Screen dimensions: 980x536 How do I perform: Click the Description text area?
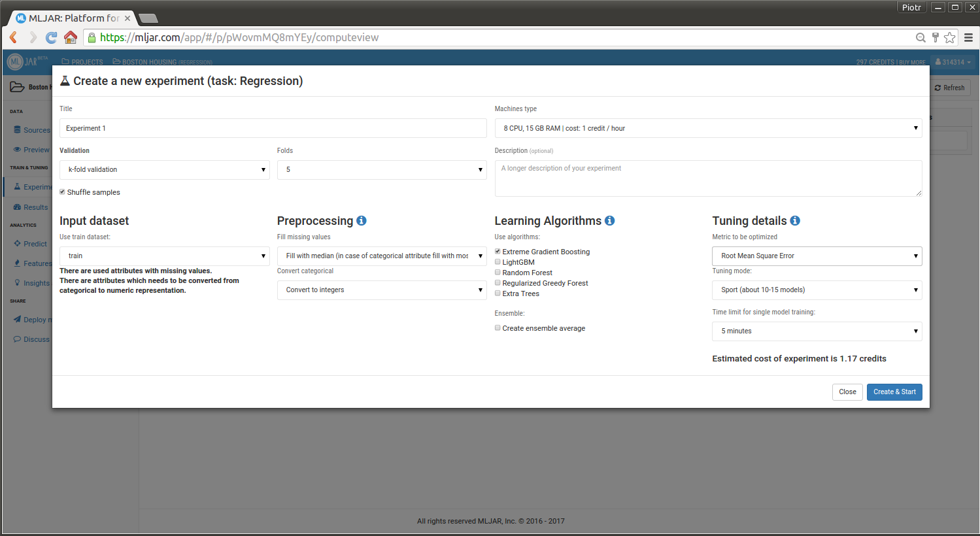(x=708, y=178)
